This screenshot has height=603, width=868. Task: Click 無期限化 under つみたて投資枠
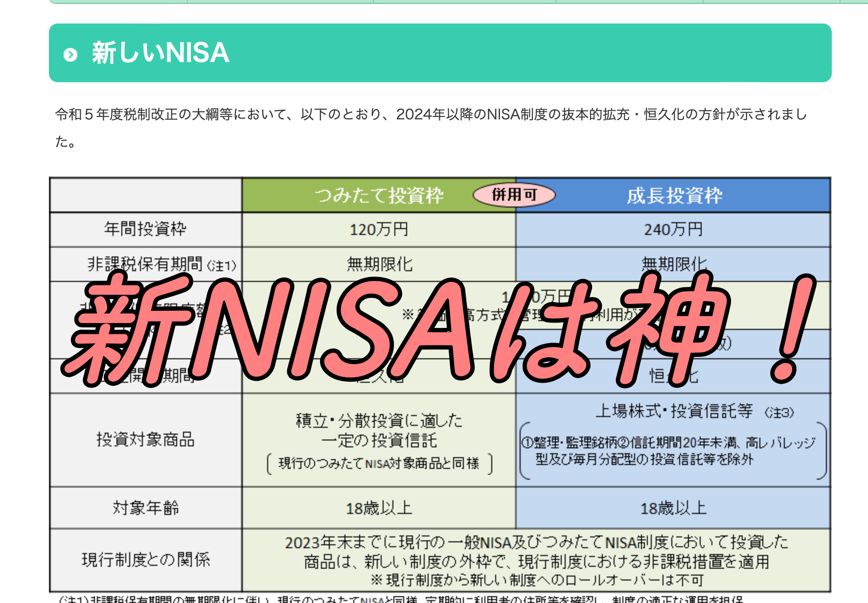380,265
